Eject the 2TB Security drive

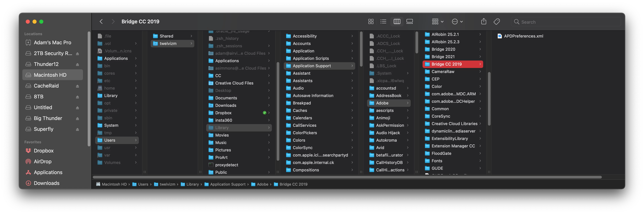click(78, 54)
